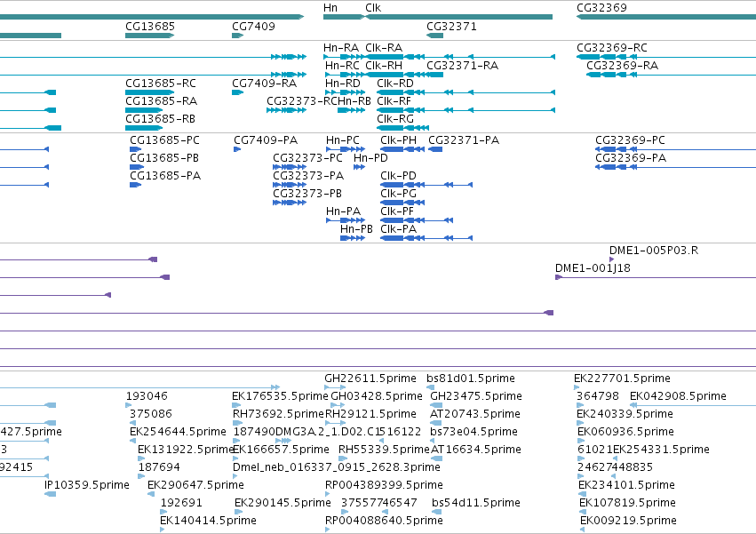Select EST EK176535.5prime

pos(280,396)
